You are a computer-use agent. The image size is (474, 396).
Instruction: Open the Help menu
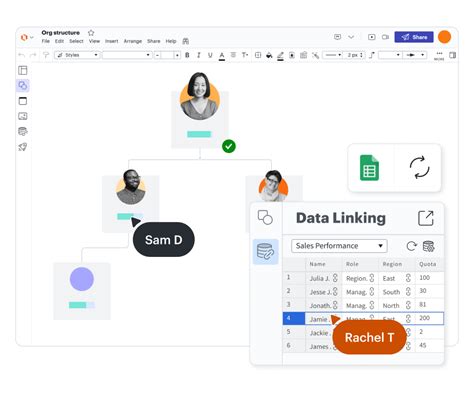pos(171,41)
